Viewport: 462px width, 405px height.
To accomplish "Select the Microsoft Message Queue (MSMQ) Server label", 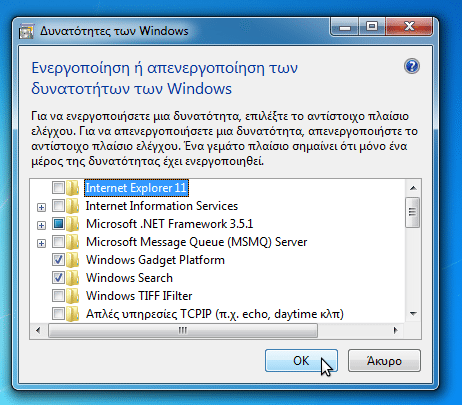I will click(196, 242).
